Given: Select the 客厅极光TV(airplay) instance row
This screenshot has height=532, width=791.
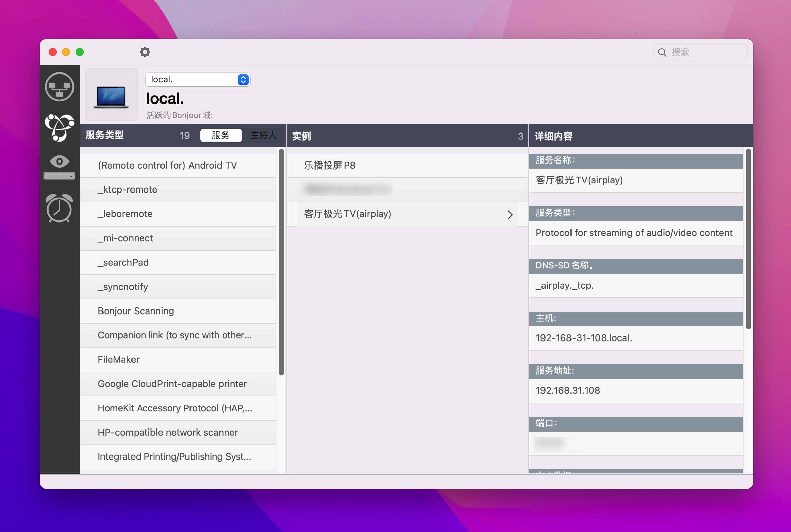Looking at the screenshot, I should tap(407, 214).
